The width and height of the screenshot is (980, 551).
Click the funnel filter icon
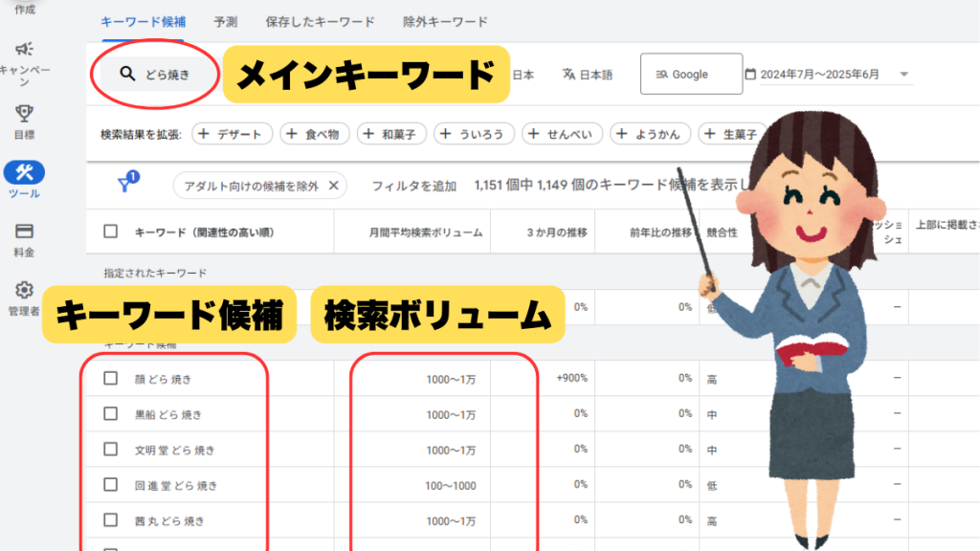[124, 185]
